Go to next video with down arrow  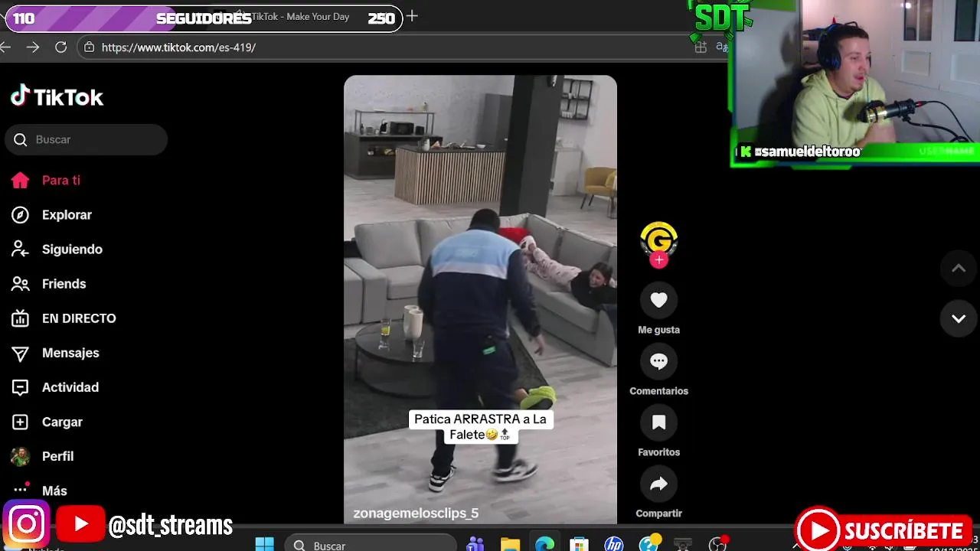coord(959,318)
